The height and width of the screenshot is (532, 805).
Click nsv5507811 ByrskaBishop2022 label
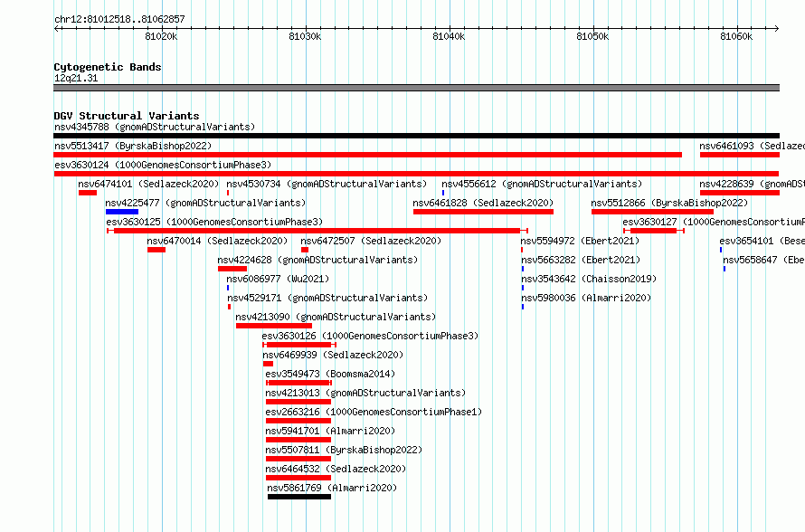pos(344,450)
